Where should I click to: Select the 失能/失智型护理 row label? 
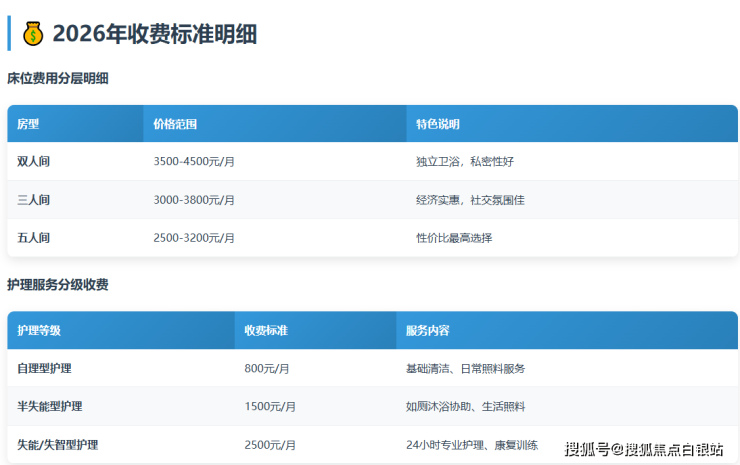coord(58,444)
